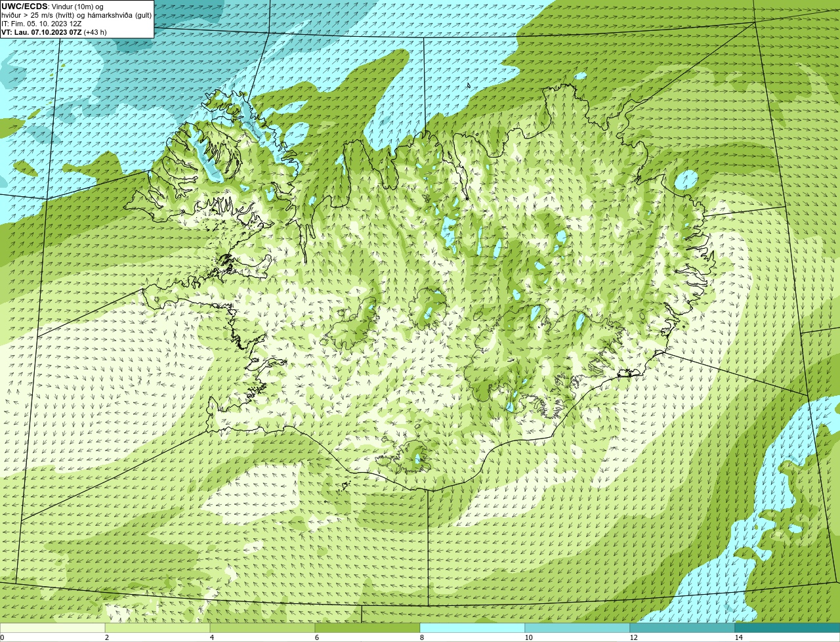Click the 12–14 m/s legend color swatch
The width and height of the screenshot is (840, 642).
(x=682, y=628)
